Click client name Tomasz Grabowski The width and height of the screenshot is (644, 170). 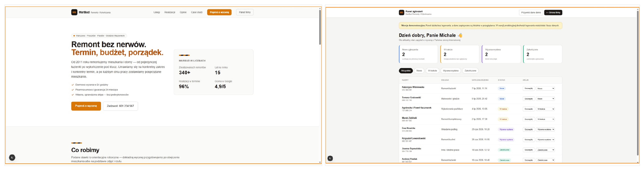coord(411,98)
